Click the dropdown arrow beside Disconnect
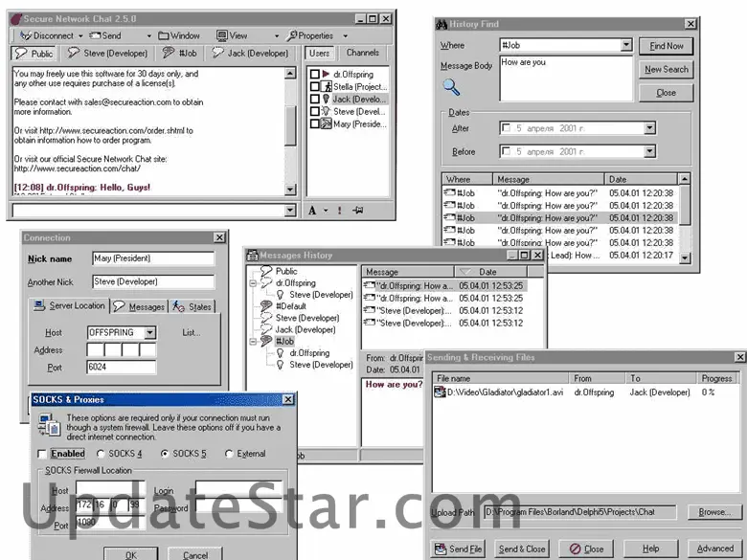Screen dimensions: 747x560 [80, 36]
